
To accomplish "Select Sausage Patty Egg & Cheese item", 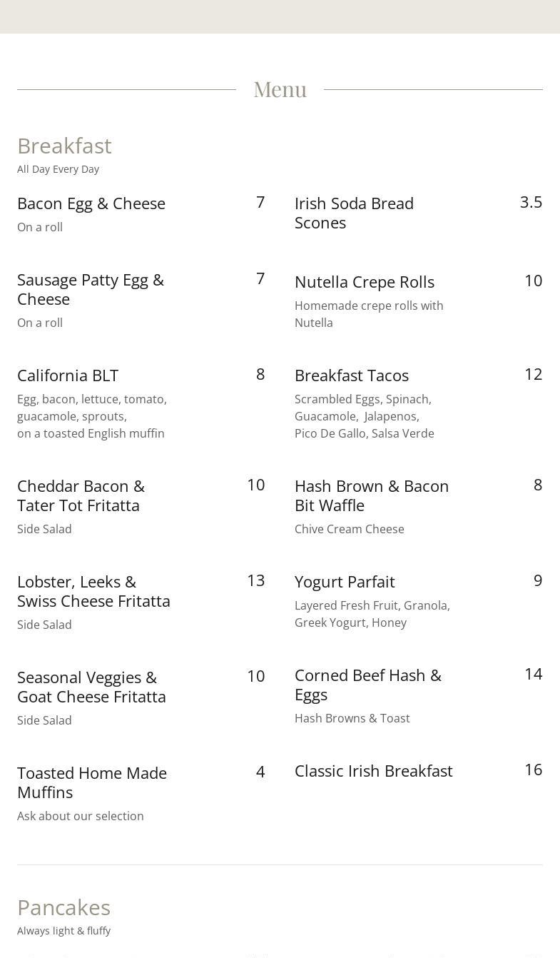I will [91, 289].
